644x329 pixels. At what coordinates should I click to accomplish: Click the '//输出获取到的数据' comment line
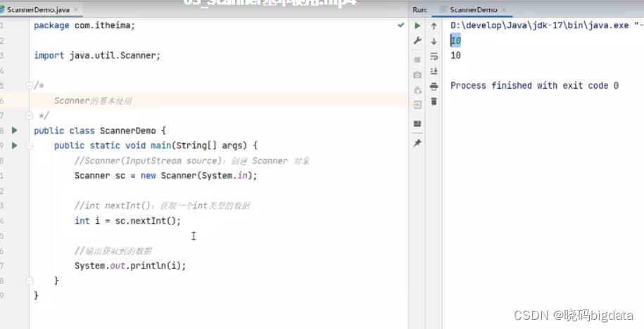[113, 251]
